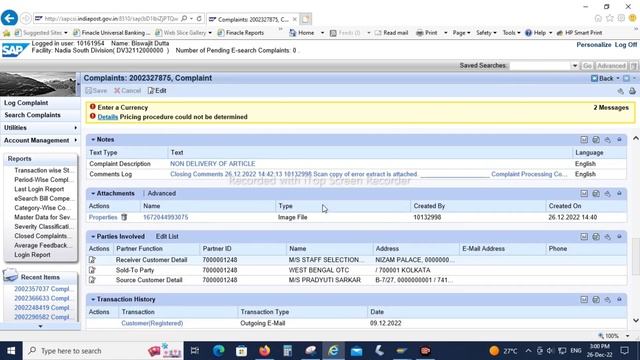Viewport: 640px width, 360px height.
Task: Click edit icon for Source Customer Detail row
Action: [92, 280]
